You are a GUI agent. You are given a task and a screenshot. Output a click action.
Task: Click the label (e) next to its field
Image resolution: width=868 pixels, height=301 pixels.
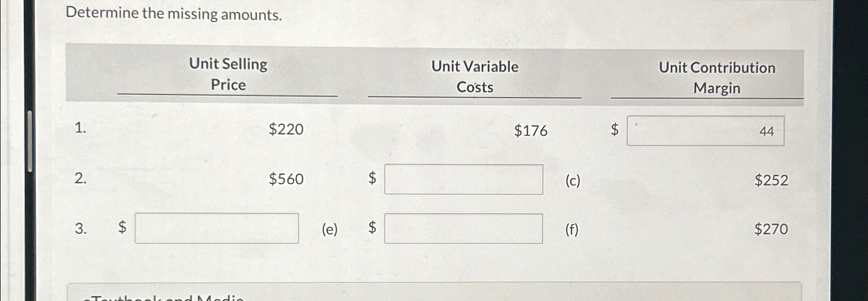pos(329,230)
